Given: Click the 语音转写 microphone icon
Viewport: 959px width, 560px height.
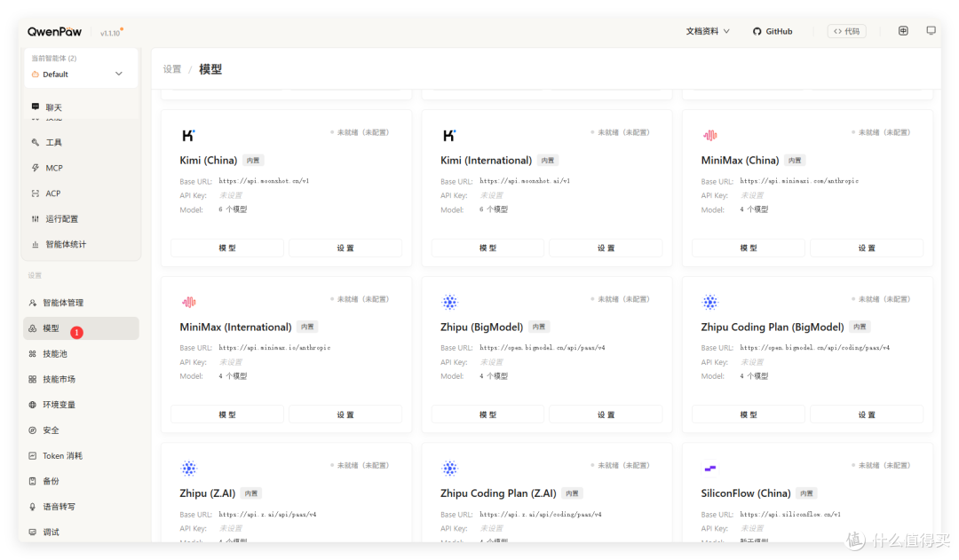Looking at the screenshot, I should (x=33, y=506).
